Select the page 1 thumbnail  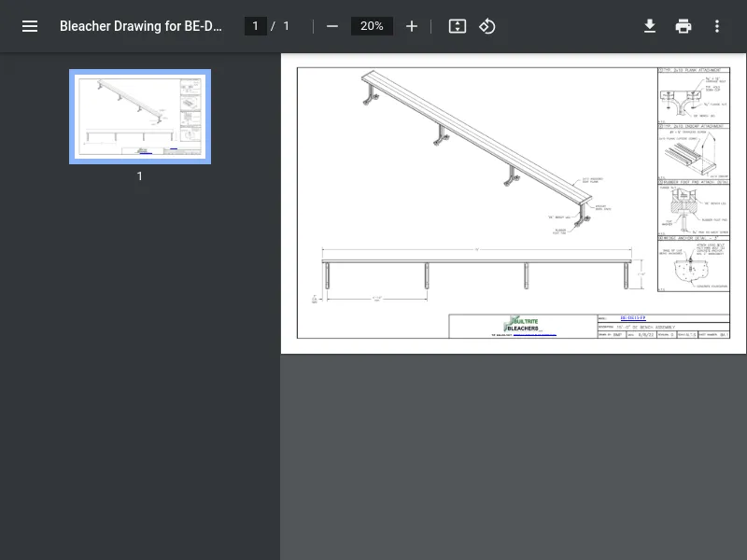tap(140, 117)
